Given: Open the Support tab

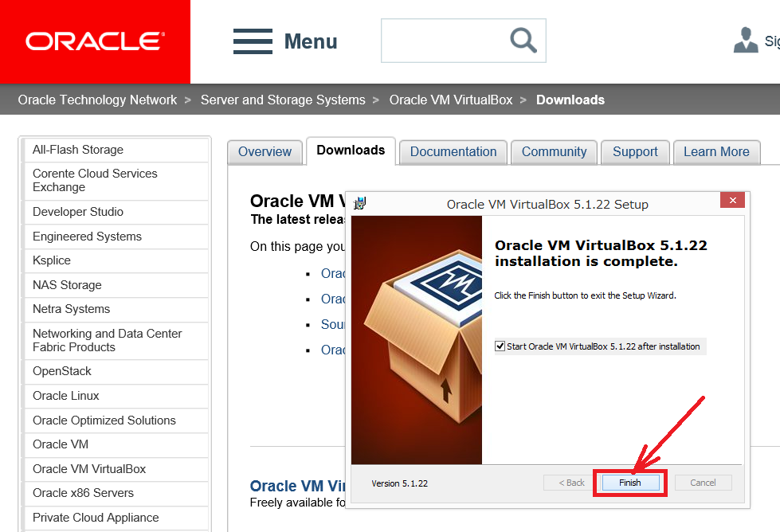Looking at the screenshot, I should [635, 151].
